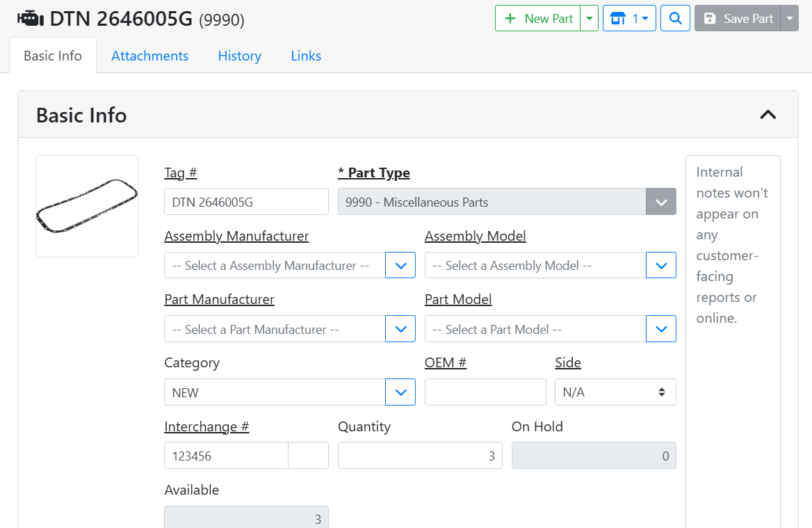Click the engine icon beside part title
Viewport: 812px width, 528px height.
(x=30, y=19)
